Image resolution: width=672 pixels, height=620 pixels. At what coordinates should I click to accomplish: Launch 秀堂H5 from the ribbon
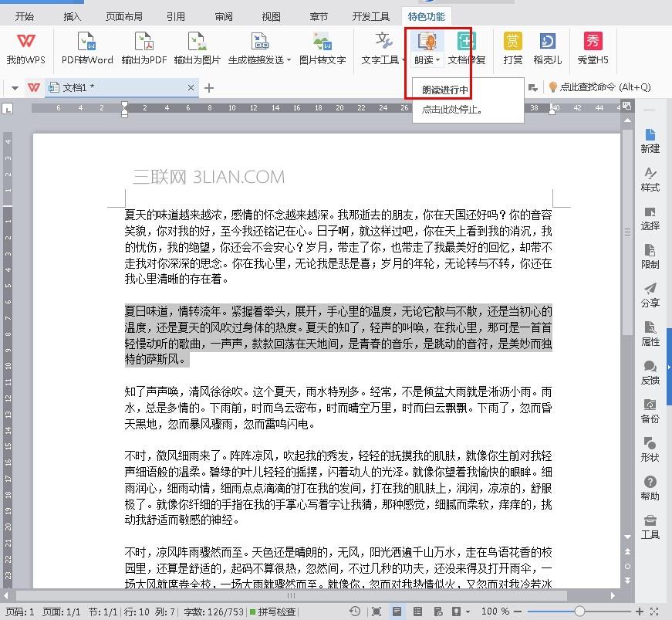pyautogui.click(x=593, y=42)
